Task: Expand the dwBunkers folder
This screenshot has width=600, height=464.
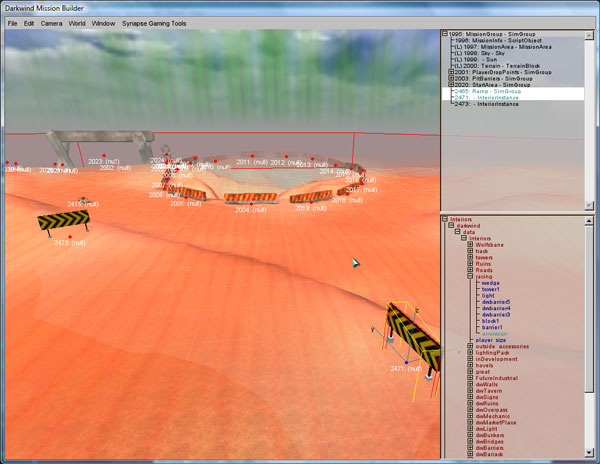Action: tap(470, 435)
